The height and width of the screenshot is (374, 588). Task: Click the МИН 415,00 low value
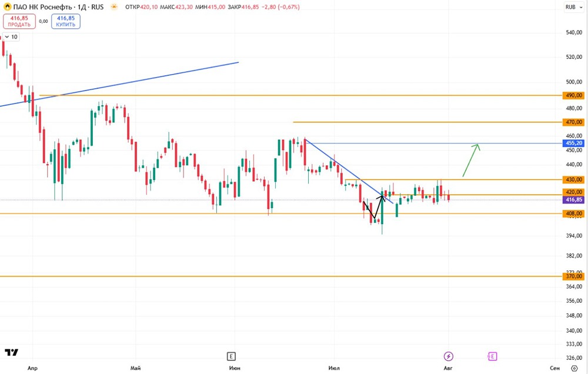[x=211, y=6]
